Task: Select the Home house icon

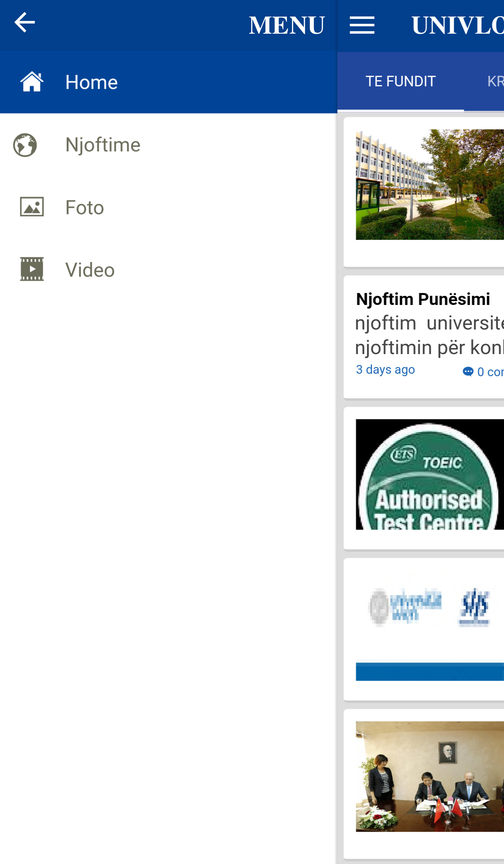Action: click(x=32, y=82)
